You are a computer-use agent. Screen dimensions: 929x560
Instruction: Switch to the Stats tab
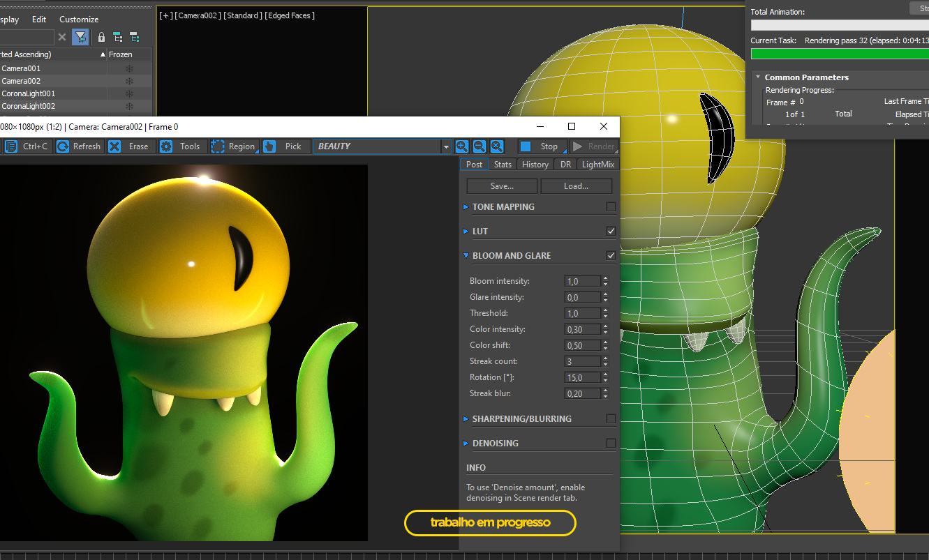click(x=503, y=165)
